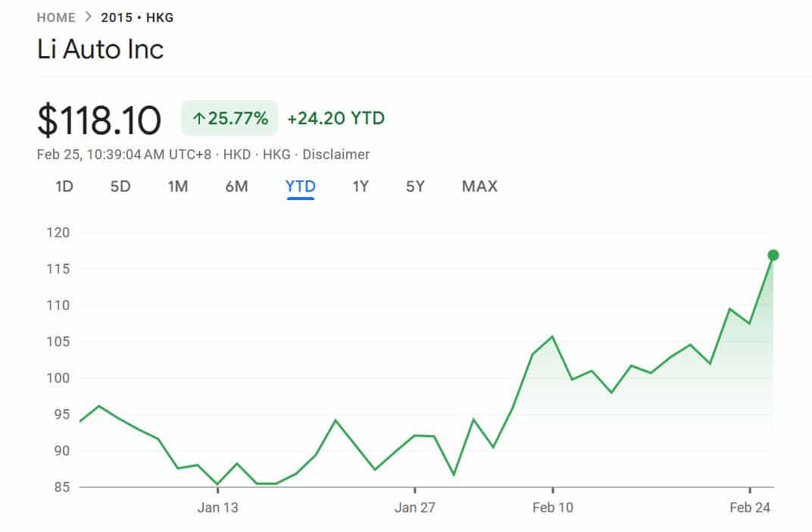Choose the 6M time range
Viewport: 812px width, 532px height.
236,186
